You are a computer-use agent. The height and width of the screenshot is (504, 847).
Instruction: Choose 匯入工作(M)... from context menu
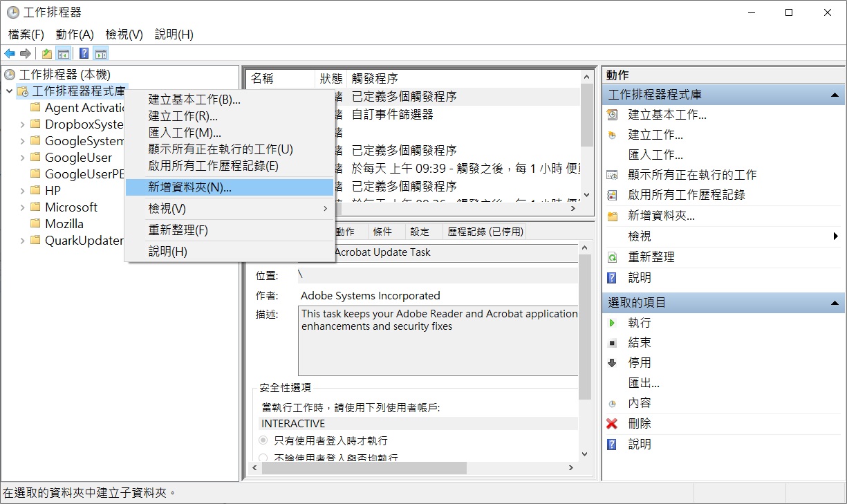(230, 133)
